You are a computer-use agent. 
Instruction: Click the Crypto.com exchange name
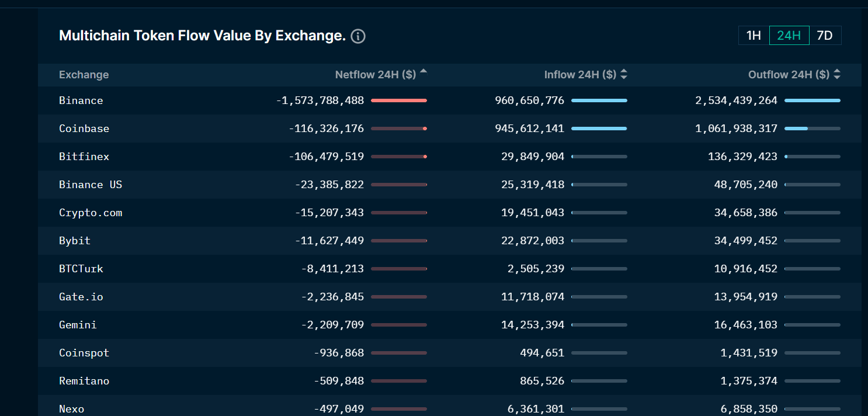(91, 213)
